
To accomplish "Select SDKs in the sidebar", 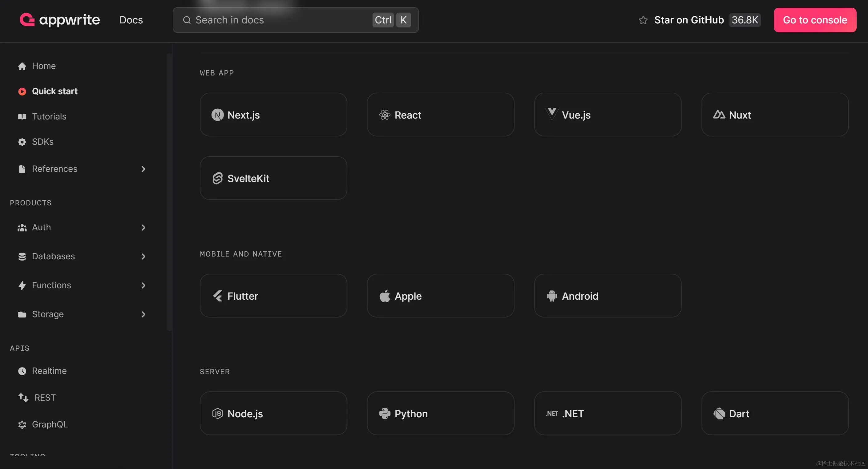I will (x=42, y=142).
